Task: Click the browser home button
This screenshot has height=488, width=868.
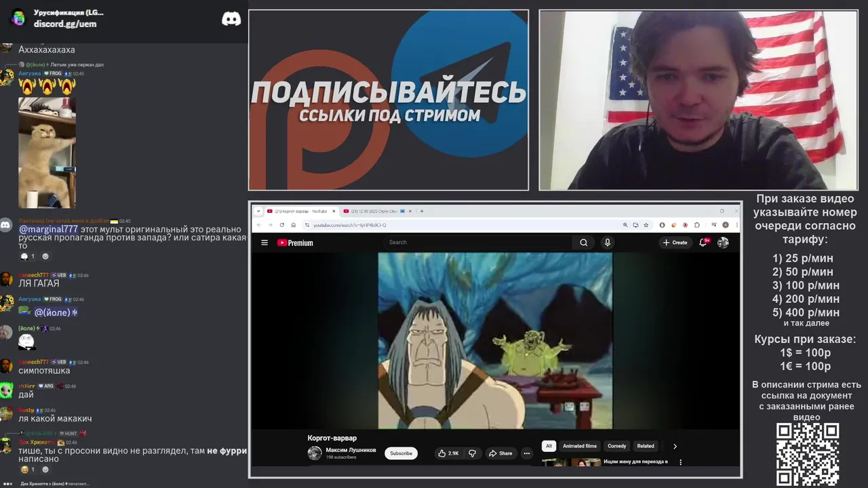Action: [293, 225]
